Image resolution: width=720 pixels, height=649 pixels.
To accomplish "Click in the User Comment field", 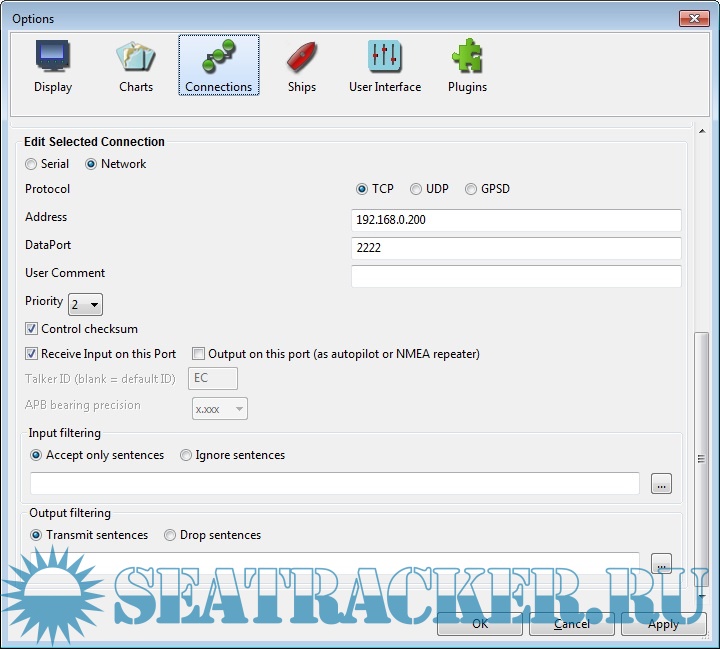I will click(516, 276).
